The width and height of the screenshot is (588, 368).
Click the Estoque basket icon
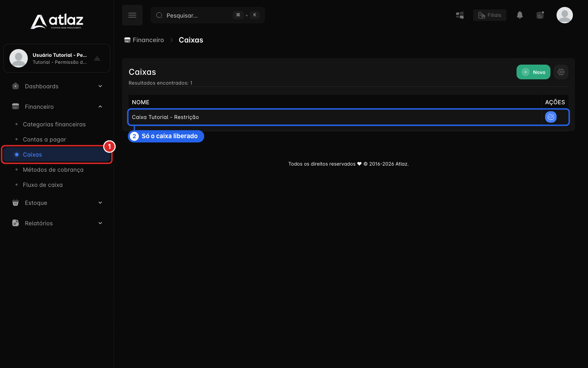point(16,203)
